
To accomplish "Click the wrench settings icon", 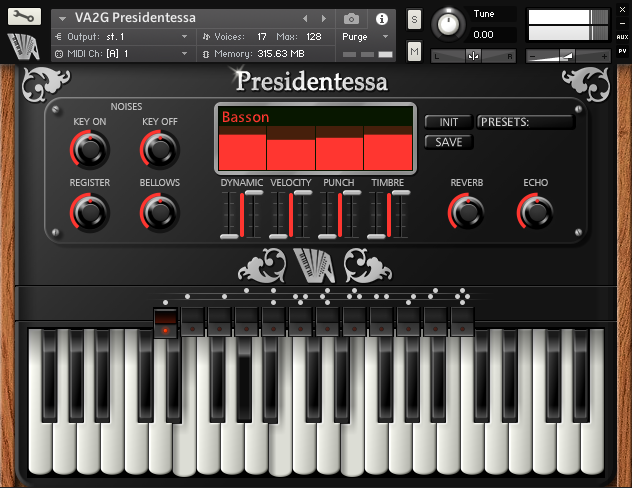I will click(x=24, y=17).
